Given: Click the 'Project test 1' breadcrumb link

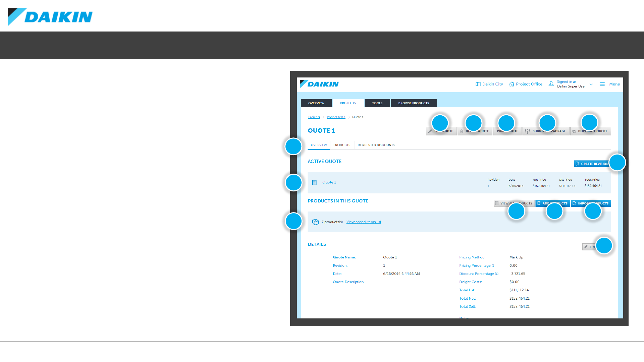Looking at the screenshot, I should [x=336, y=117].
